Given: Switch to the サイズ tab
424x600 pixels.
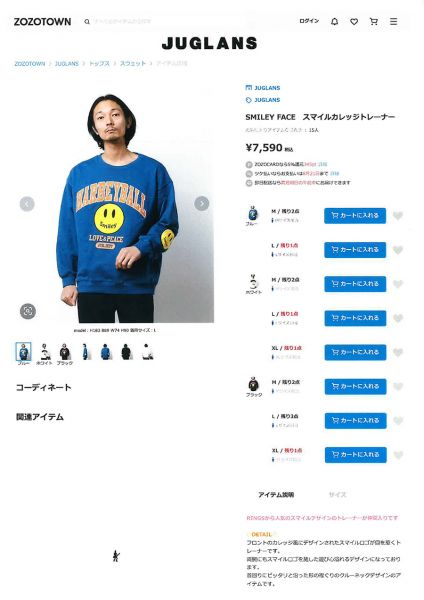Looking at the screenshot, I should (337, 495).
